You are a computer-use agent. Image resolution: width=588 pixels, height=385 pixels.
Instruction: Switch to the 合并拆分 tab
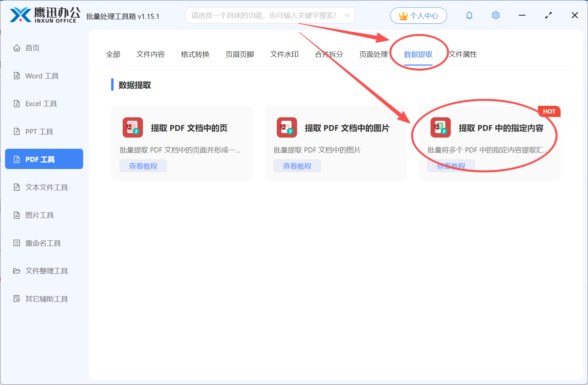[329, 54]
